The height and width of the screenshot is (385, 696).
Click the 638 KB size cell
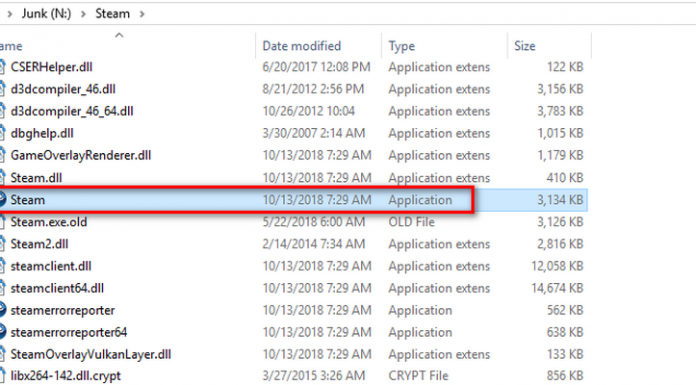[x=565, y=332]
